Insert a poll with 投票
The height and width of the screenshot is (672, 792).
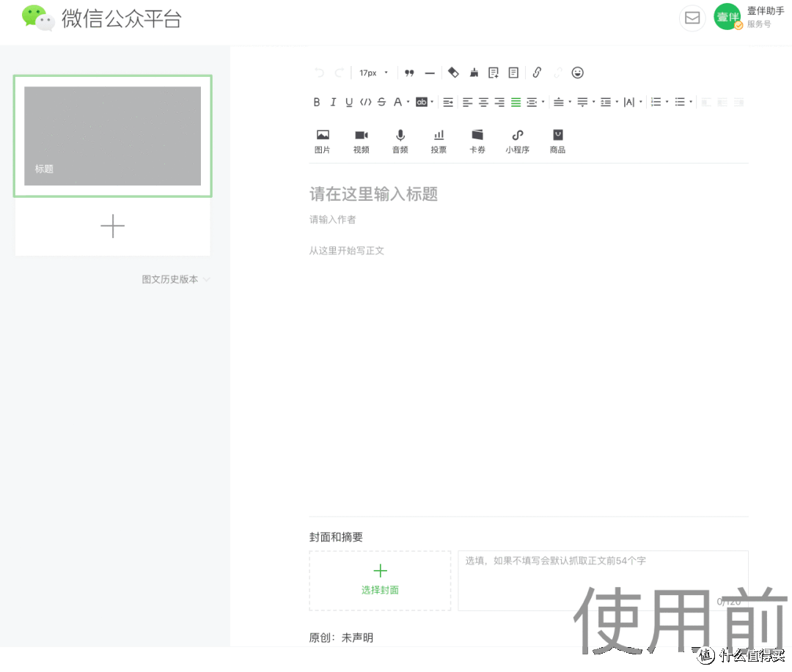pyautogui.click(x=439, y=142)
